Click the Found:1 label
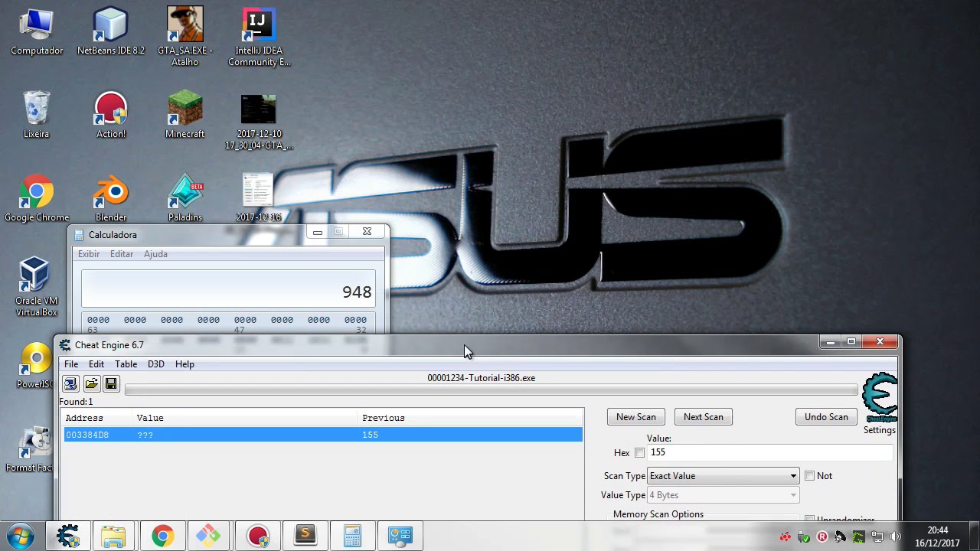The image size is (980, 551). [76, 402]
